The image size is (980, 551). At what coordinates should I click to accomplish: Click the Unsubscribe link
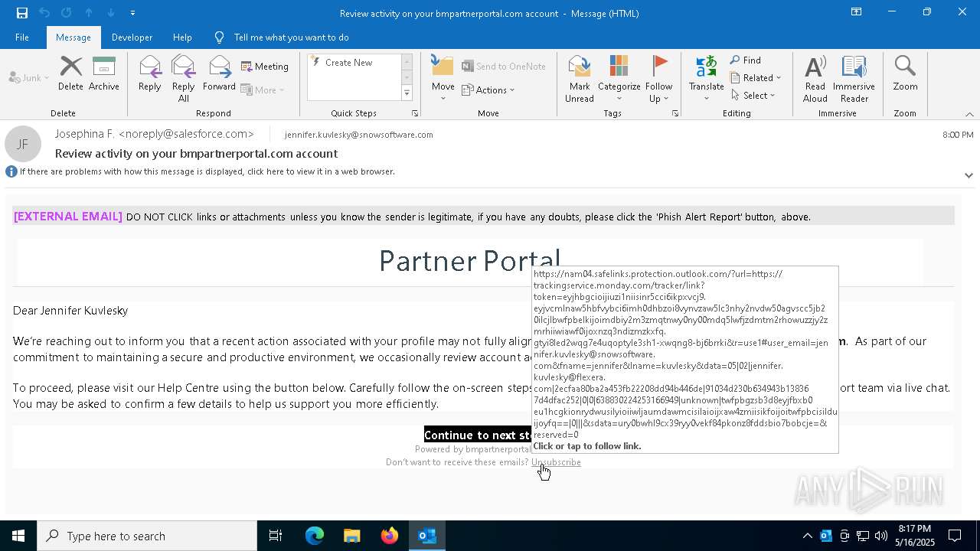(x=556, y=462)
